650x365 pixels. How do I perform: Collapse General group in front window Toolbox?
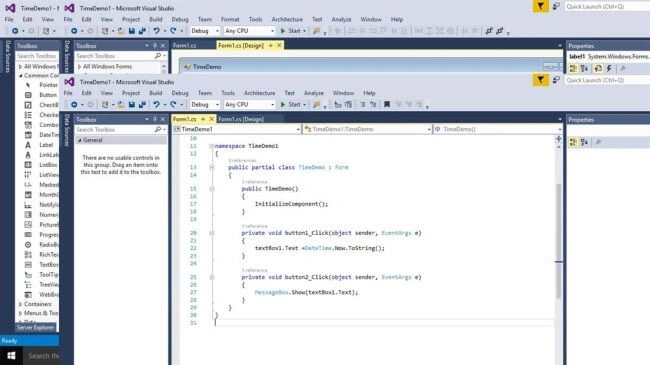point(79,140)
